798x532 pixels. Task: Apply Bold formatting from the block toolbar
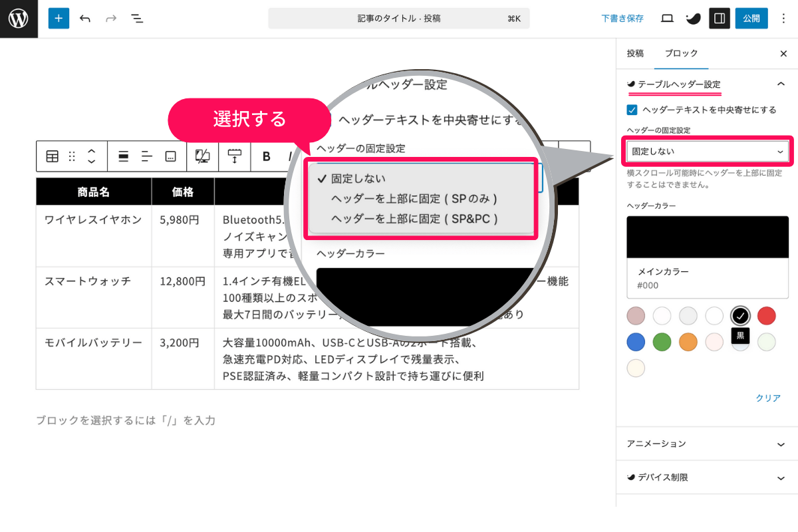click(x=265, y=156)
